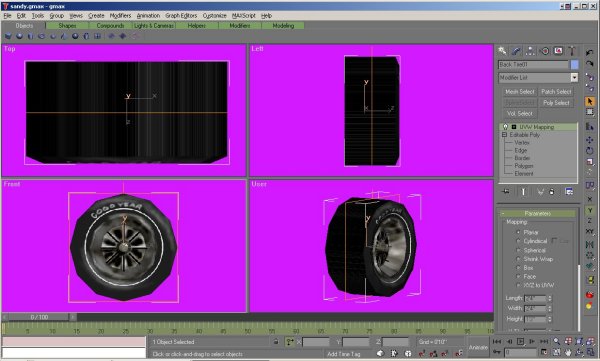This screenshot has width=600, height=361.
Task: Click the Zoom magnifier viewport control
Action: 556,341
